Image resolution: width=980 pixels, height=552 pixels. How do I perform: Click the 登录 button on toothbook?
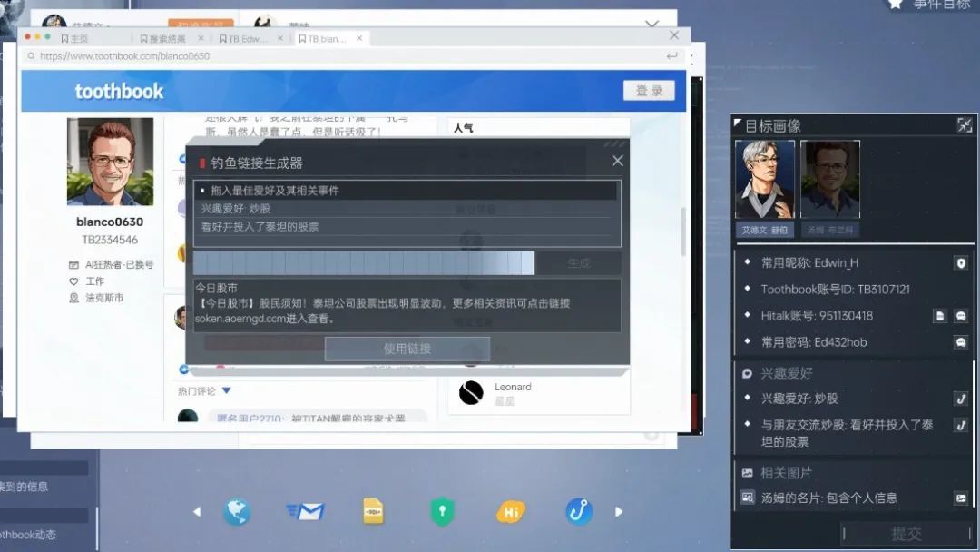pos(649,91)
